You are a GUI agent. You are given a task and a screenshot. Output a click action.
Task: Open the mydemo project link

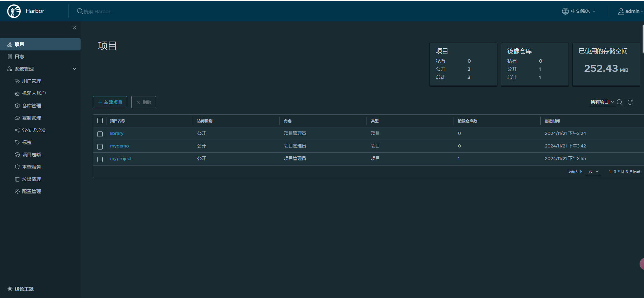(x=119, y=146)
